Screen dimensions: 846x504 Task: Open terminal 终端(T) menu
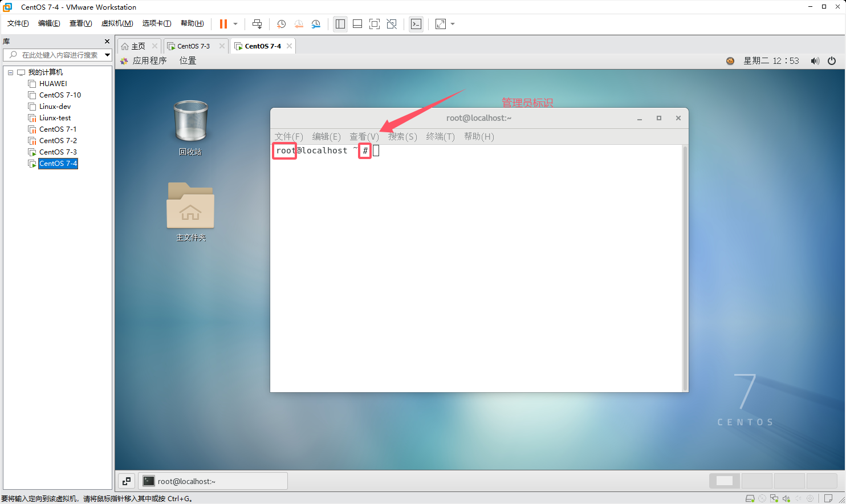pyautogui.click(x=440, y=136)
